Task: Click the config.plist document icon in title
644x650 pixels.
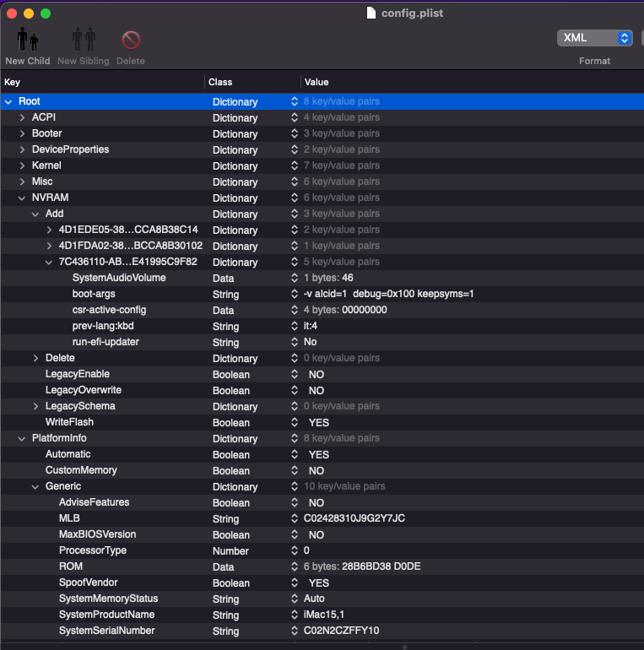Action: click(371, 14)
